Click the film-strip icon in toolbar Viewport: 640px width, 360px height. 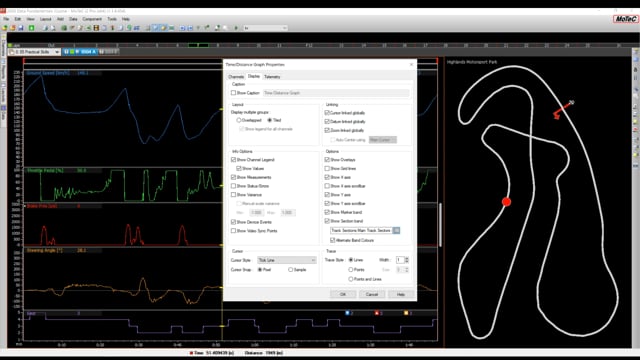tap(96, 28)
